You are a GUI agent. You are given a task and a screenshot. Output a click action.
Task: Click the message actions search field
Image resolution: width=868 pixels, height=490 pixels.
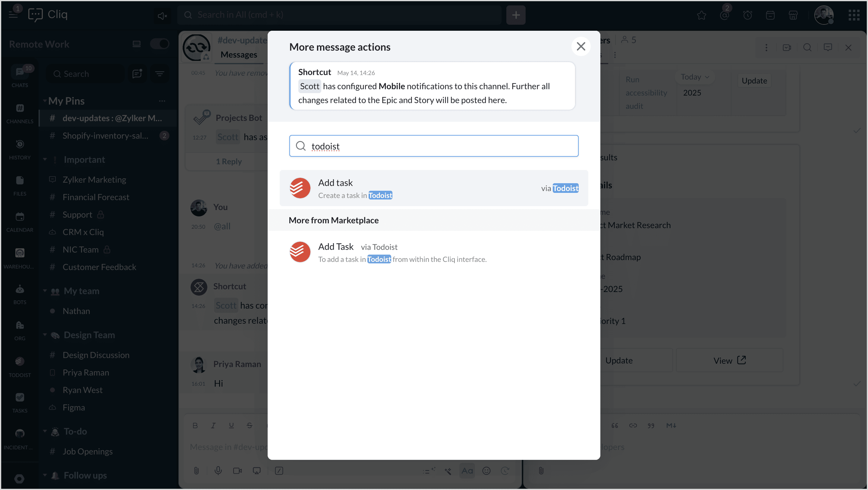[433, 146]
